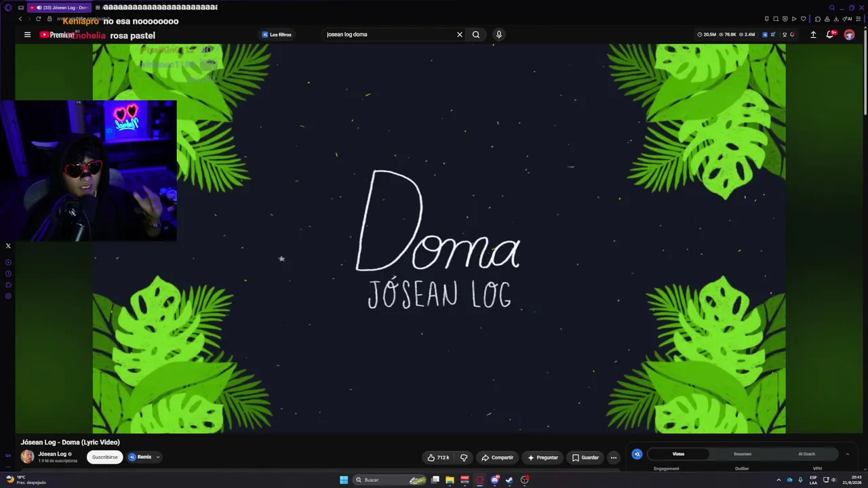
Task: Go back with the browser back arrow
Action: (x=20, y=19)
